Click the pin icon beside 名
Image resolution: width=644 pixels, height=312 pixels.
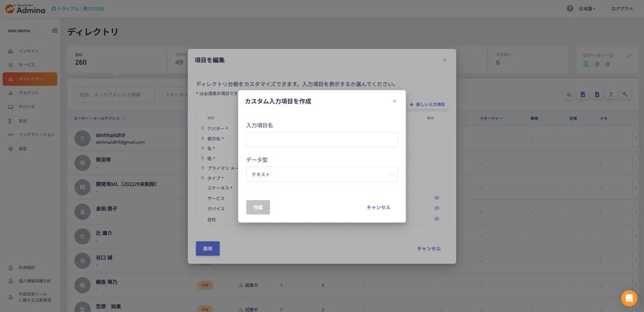[x=202, y=148]
